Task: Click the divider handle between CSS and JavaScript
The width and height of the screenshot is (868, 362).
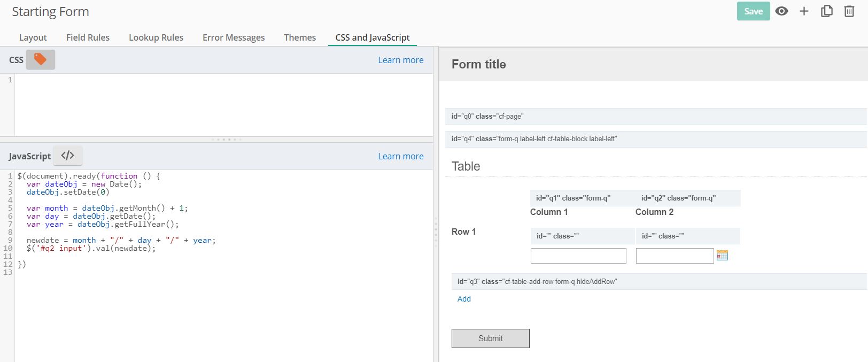Action: click(x=226, y=140)
